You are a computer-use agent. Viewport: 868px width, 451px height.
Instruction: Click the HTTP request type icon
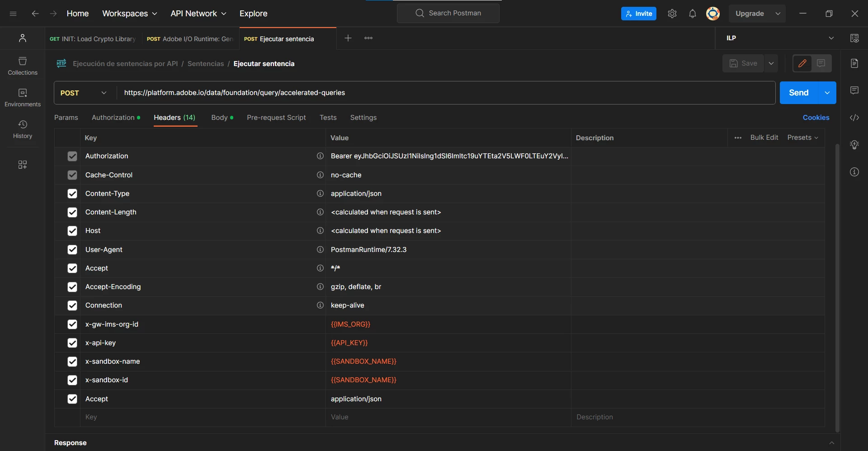(61, 63)
